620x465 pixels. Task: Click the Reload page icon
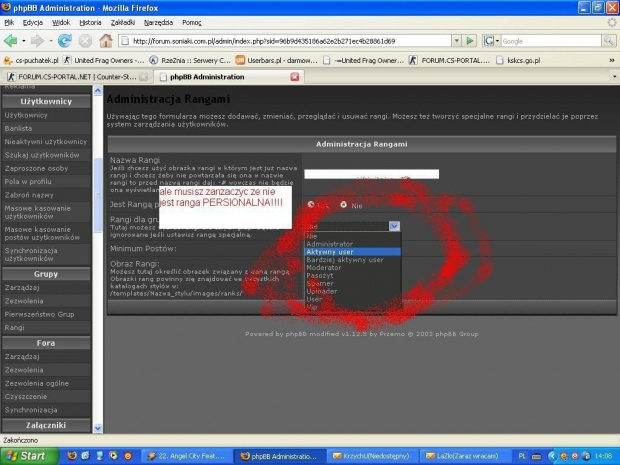tap(65, 41)
